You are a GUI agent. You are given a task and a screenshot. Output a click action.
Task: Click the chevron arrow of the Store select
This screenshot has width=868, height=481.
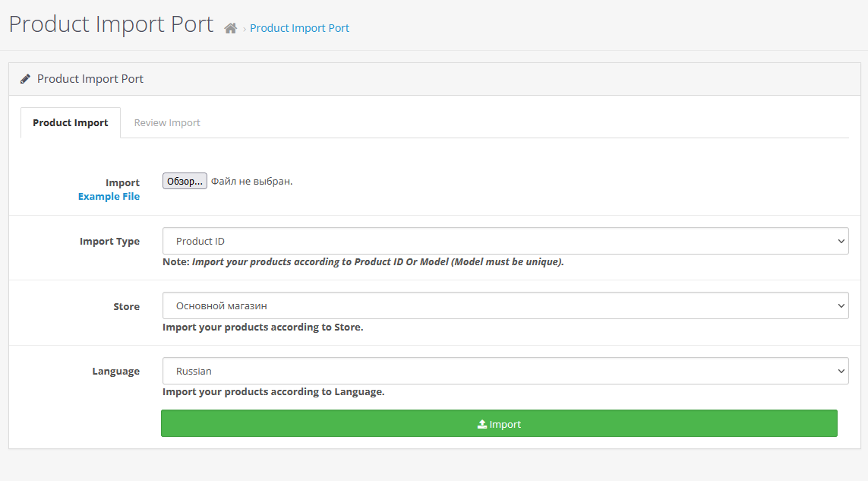tap(841, 306)
